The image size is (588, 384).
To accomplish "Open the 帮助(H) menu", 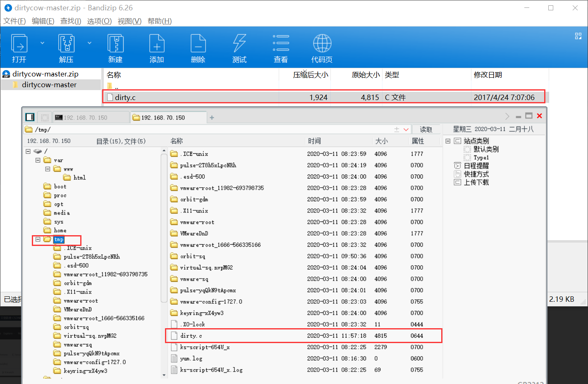I will tap(160, 21).
